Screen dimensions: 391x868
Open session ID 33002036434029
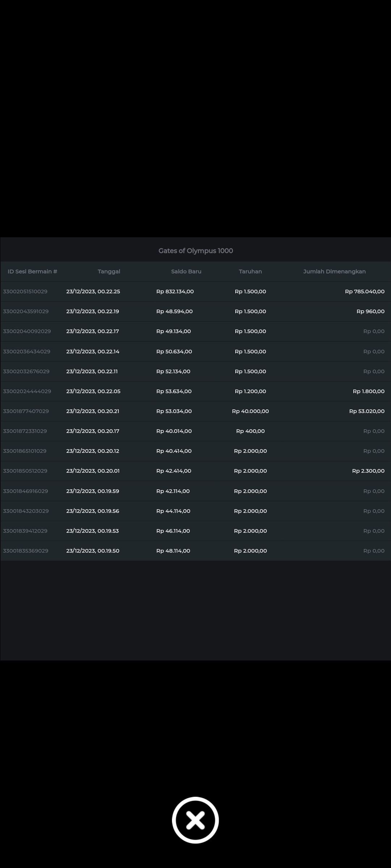point(26,352)
